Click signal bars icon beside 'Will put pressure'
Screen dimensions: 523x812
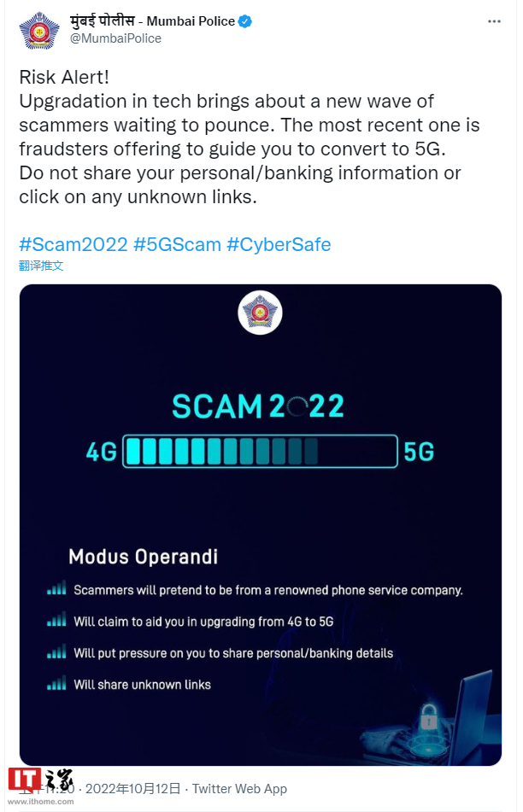pos(56,652)
